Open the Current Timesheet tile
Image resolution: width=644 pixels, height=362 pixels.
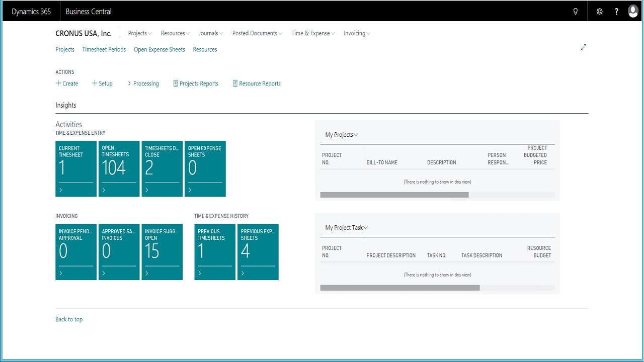(x=76, y=169)
